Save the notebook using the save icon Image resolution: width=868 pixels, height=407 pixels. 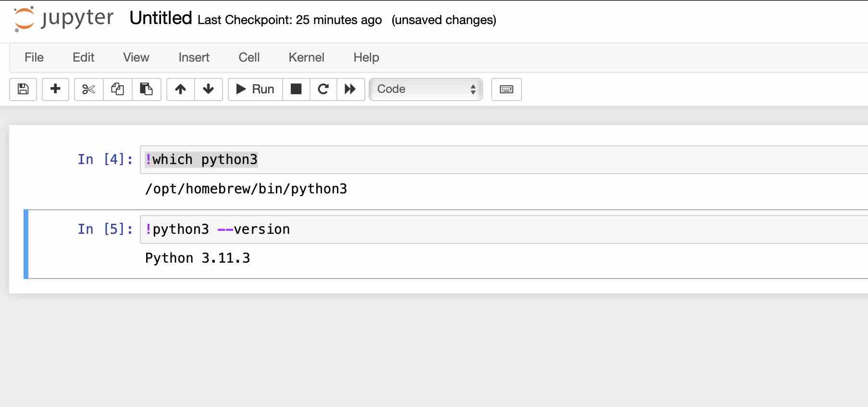pos(22,89)
